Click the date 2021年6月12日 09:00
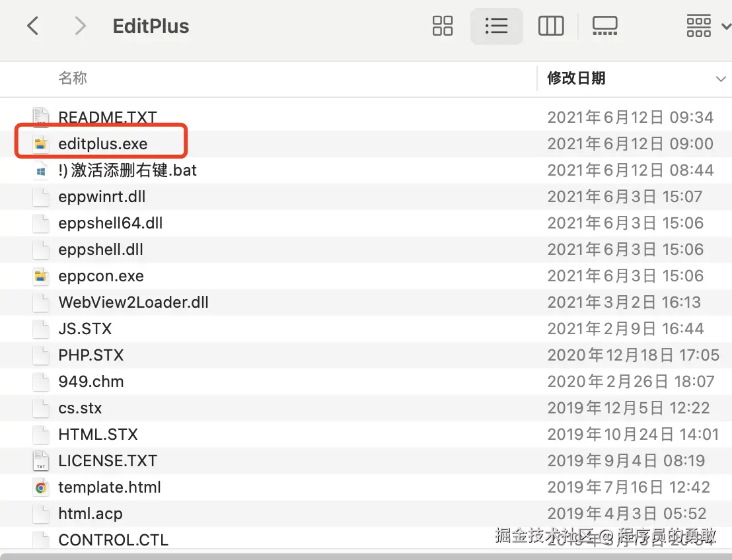 [x=630, y=144]
